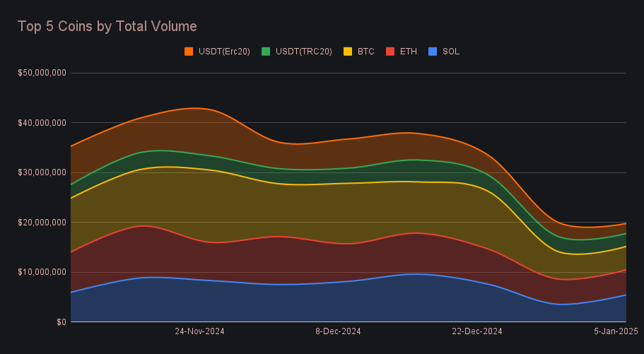Click the chart title 'Top 5 Coins by Total Volume'

(x=107, y=26)
